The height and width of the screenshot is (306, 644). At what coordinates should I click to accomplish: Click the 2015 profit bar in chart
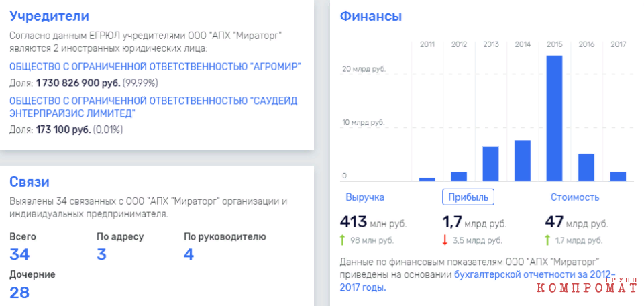pyautogui.click(x=554, y=118)
